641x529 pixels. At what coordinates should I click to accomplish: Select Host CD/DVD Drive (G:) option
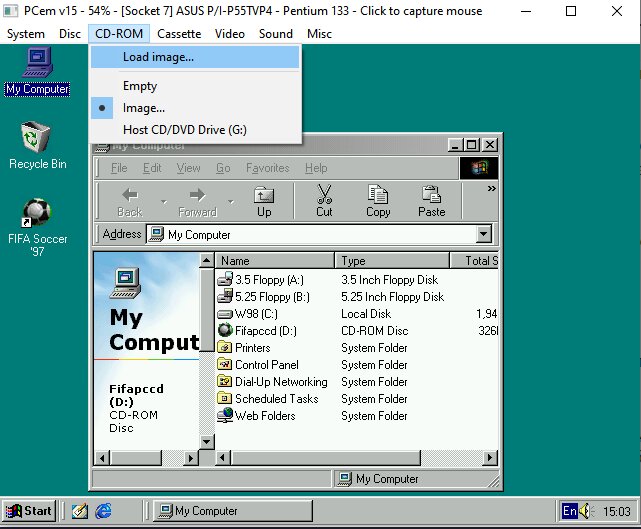pyautogui.click(x=195, y=130)
